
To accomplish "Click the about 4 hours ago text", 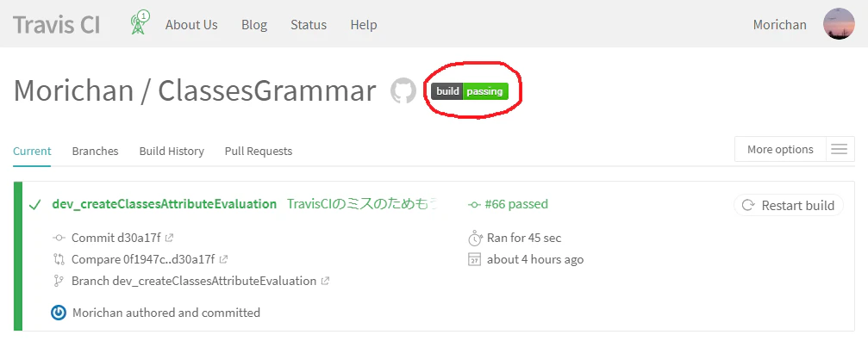I will click(x=535, y=259).
